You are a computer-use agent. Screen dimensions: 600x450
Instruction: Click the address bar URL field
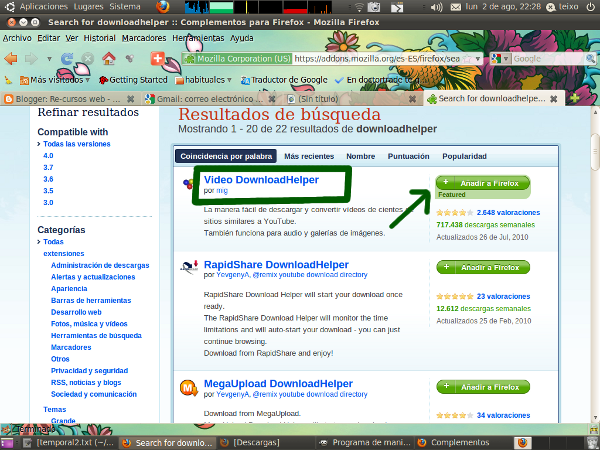(377, 59)
